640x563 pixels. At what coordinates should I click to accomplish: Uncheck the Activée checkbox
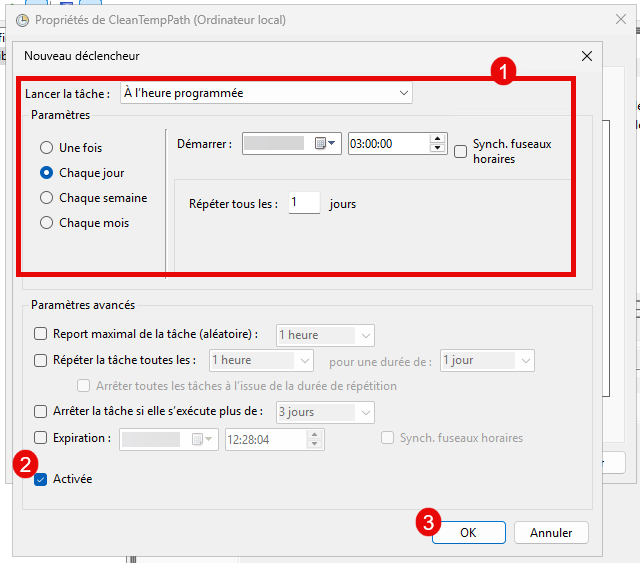pos(41,479)
